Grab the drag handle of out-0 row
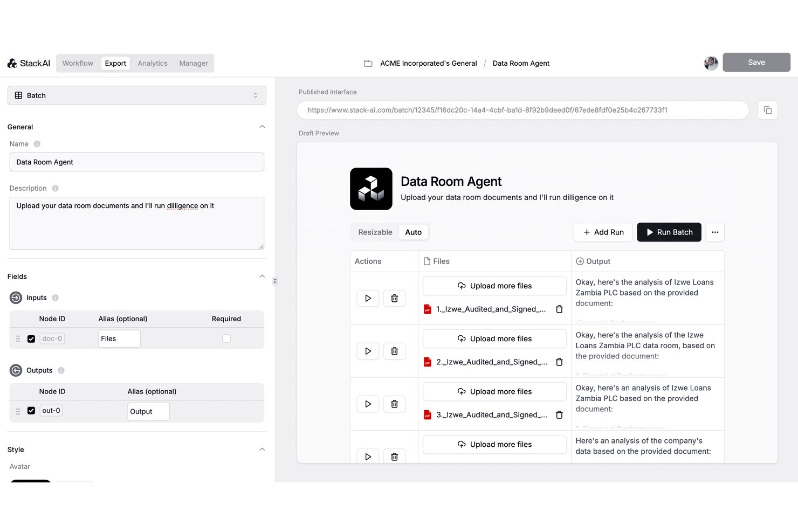Viewport: 798px width, 532px height. 18,411
